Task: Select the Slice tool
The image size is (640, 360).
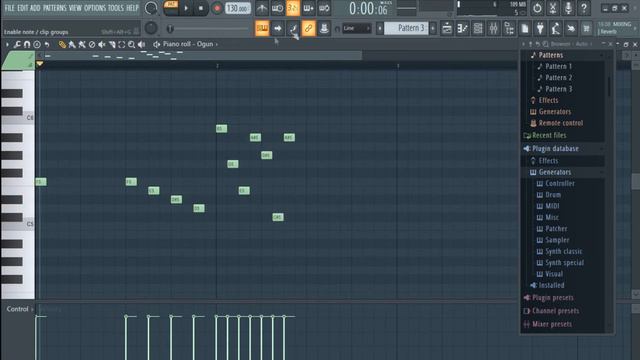Action: pyautogui.click(x=112, y=44)
